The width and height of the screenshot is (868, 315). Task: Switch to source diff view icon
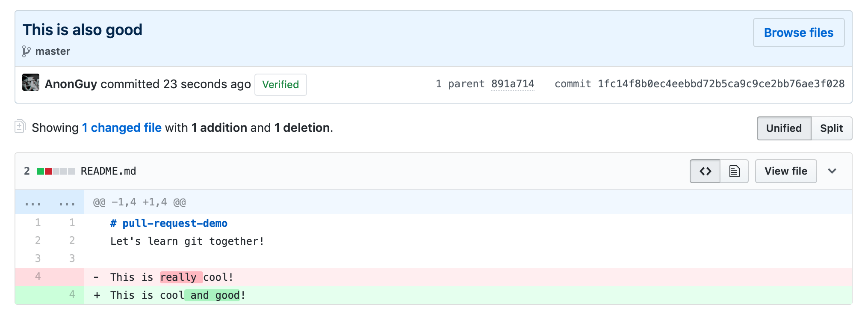coord(705,171)
